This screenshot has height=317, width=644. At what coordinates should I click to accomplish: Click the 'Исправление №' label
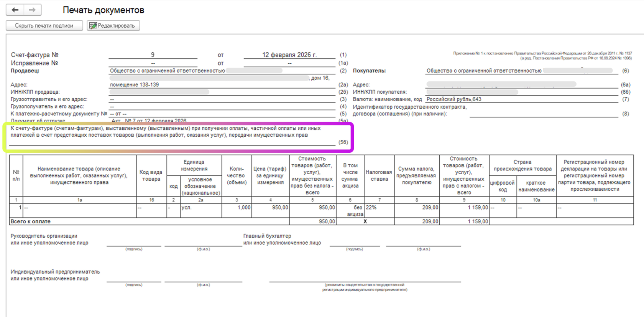pyautogui.click(x=34, y=63)
